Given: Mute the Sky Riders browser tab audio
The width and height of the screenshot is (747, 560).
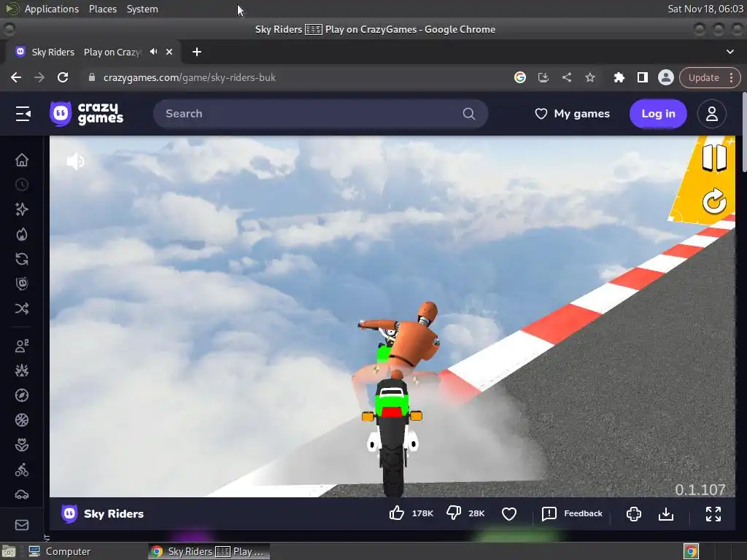Looking at the screenshot, I should (153, 52).
